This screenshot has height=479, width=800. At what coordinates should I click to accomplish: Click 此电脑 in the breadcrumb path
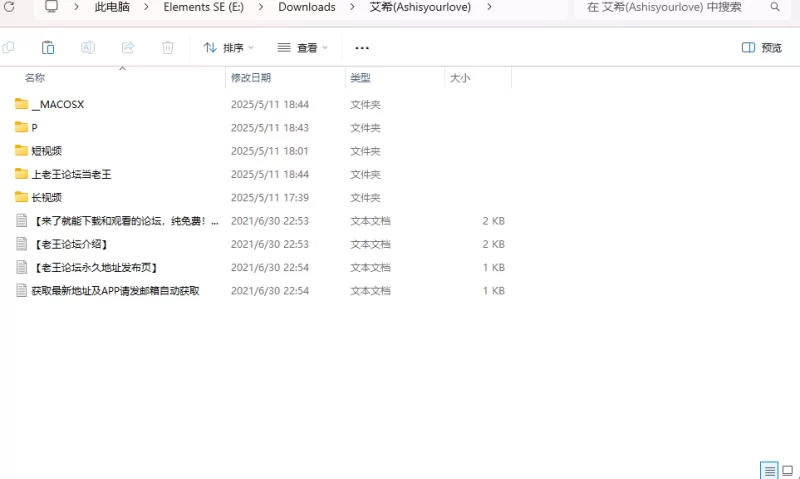tap(112, 7)
